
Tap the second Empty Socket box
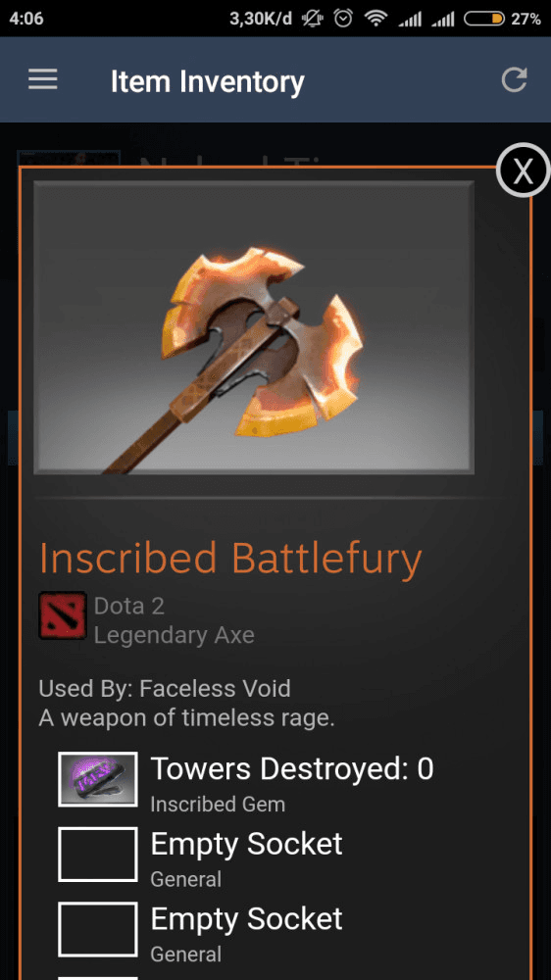tap(98, 929)
